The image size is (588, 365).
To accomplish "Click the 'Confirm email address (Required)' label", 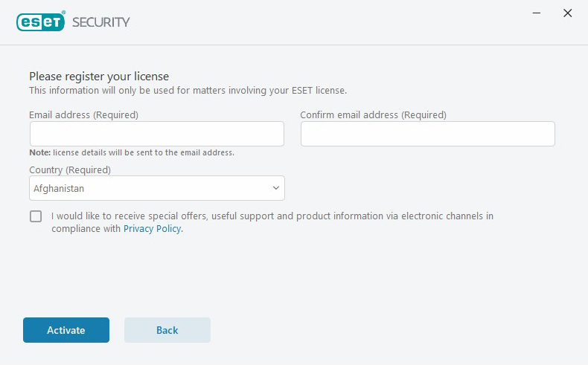I will [373, 115].
